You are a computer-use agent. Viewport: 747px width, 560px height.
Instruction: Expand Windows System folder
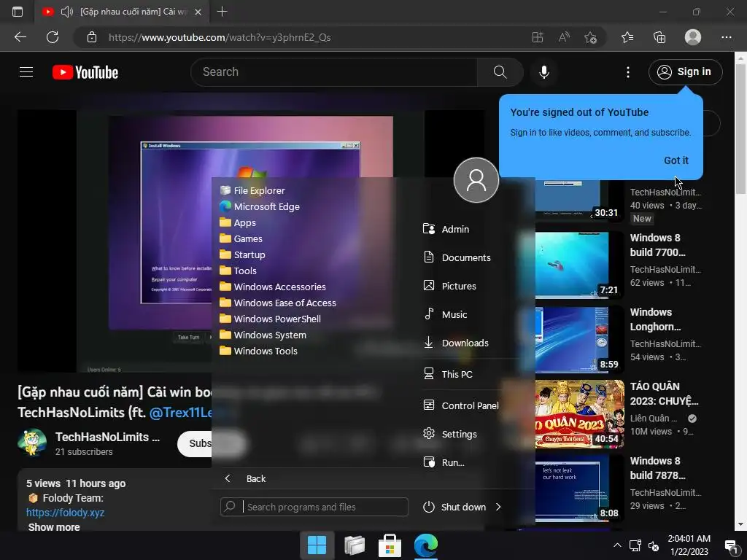click(x=263, y=335)
